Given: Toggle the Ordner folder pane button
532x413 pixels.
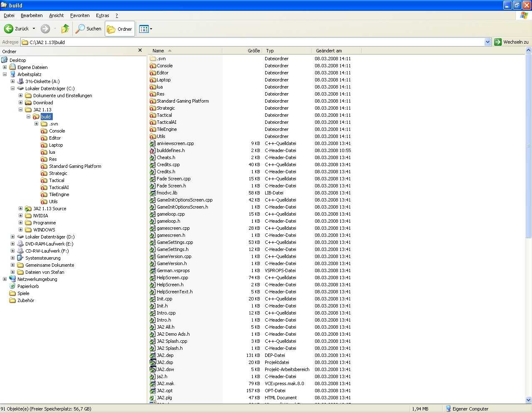Looking at the screenshot, I should coord(120,29).
